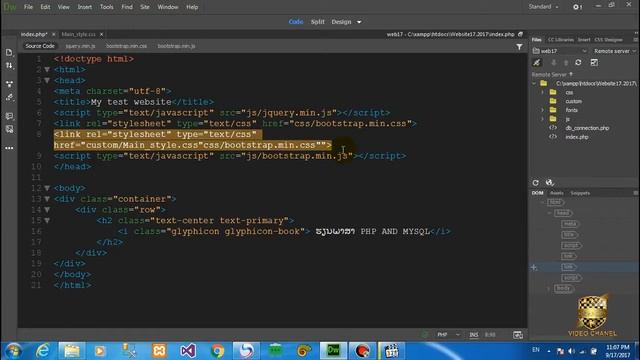Open the Help menu
The height and width of the screenshot is (360, 640).
click(x=192, y=7)
